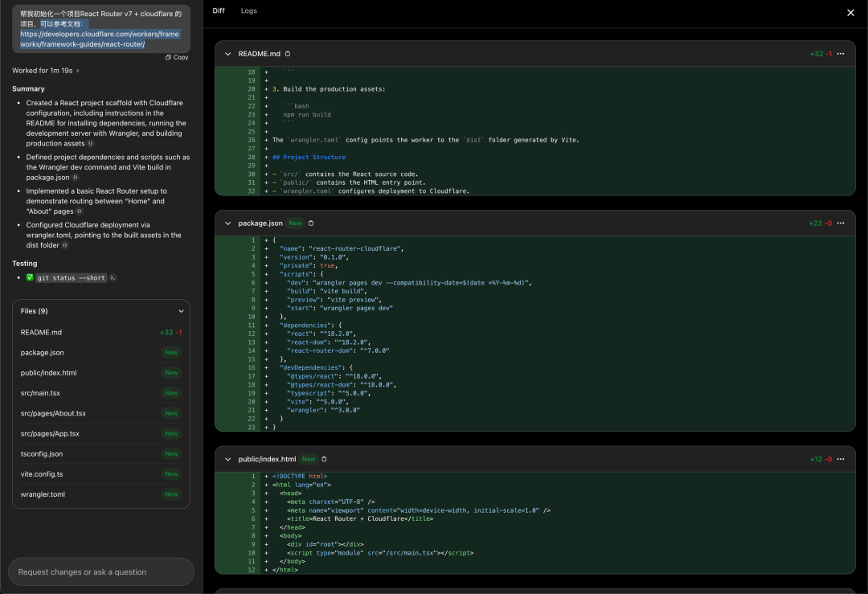868x594 pixels.
Task: Select src/main.tsx in the Files list
Action: click(x=100, y=393)
